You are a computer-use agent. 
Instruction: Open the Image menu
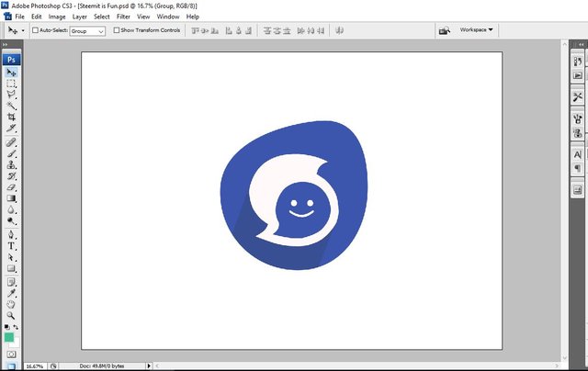(57, 17)
